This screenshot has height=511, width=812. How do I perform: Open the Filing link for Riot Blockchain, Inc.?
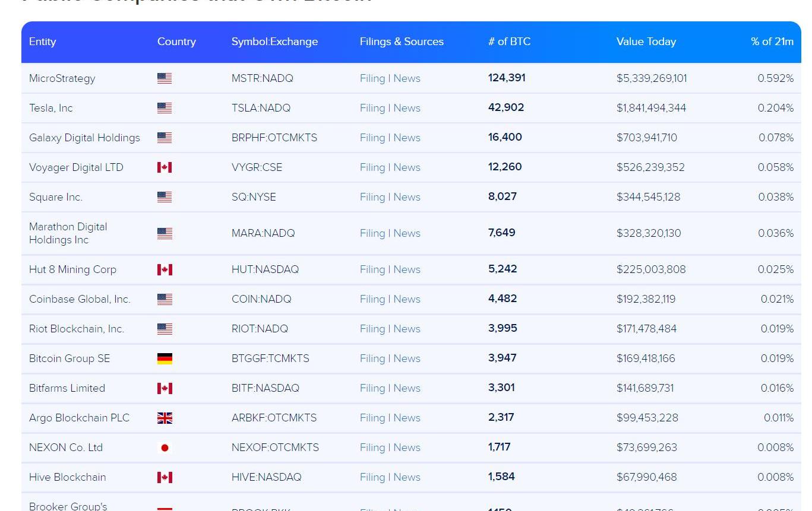click(372, 329)
